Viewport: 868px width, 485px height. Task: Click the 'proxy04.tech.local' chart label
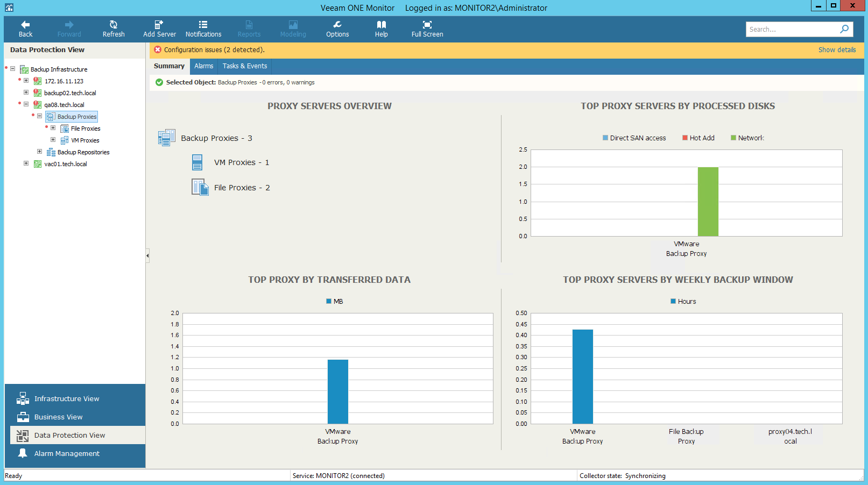pos(790,437)
